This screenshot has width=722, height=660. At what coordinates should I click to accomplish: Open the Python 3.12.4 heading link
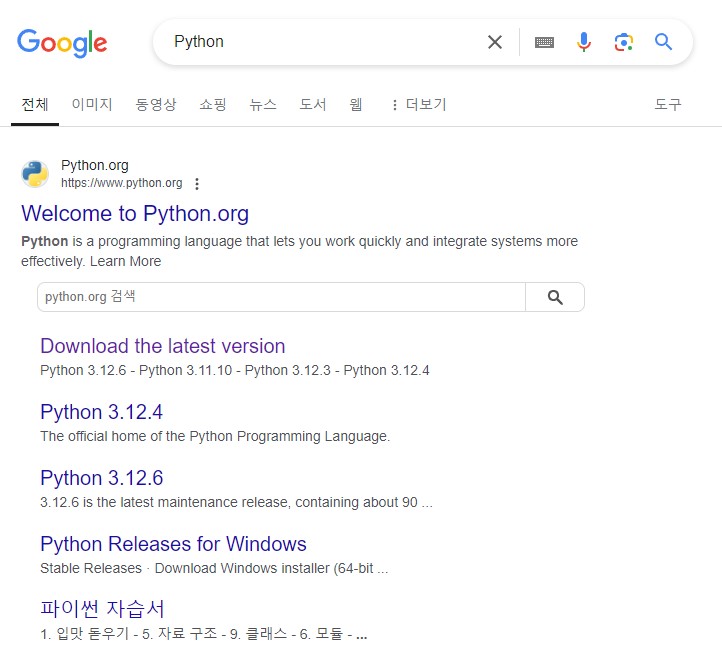tap(101, 412)
